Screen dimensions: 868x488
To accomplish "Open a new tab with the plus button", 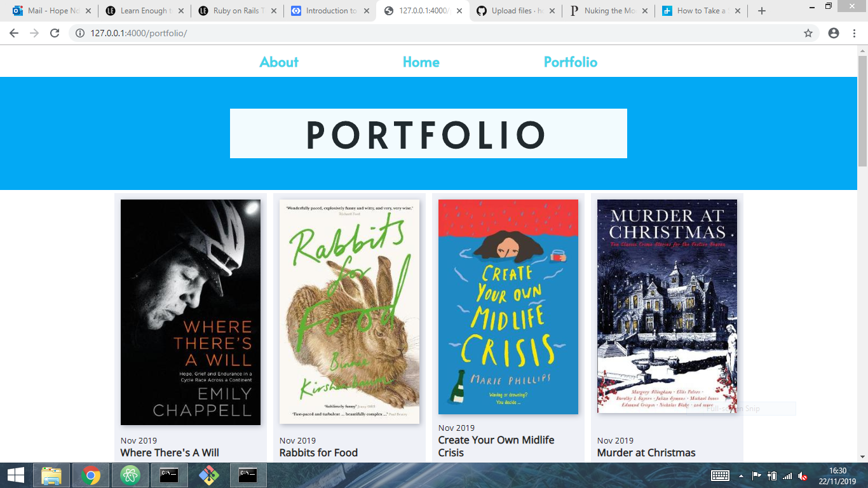I will (x=762, y=11).
